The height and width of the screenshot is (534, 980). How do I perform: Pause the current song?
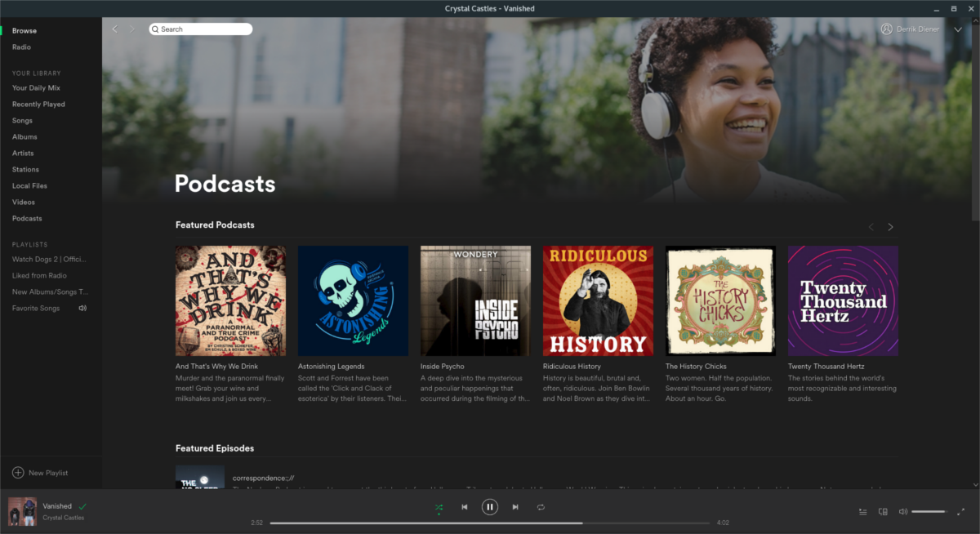coord(490,507)
